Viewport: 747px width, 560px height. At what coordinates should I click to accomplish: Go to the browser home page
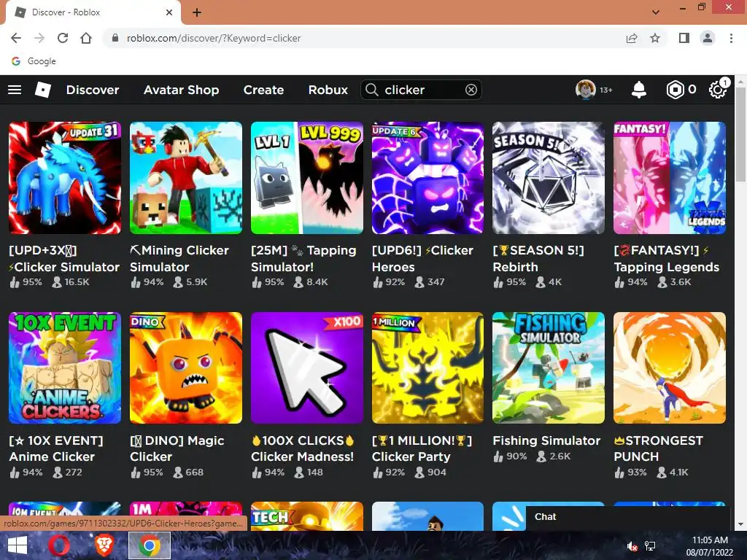(x=86, y=38)
